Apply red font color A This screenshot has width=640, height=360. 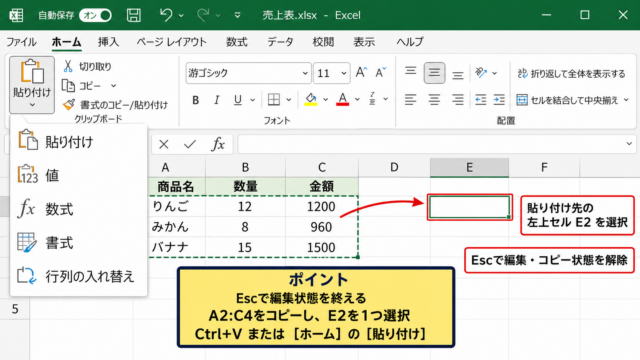(342, 100)
